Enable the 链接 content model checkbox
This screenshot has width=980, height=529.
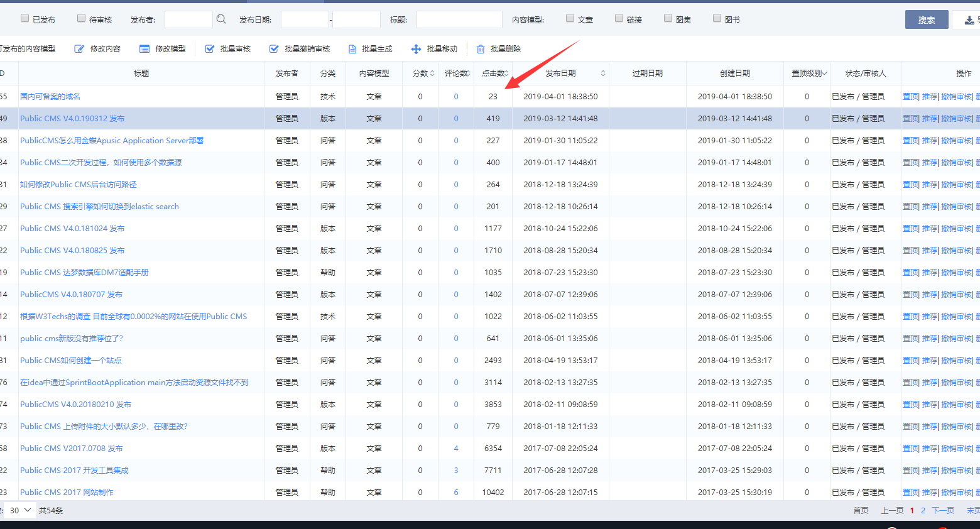click(x=619, y=18)
